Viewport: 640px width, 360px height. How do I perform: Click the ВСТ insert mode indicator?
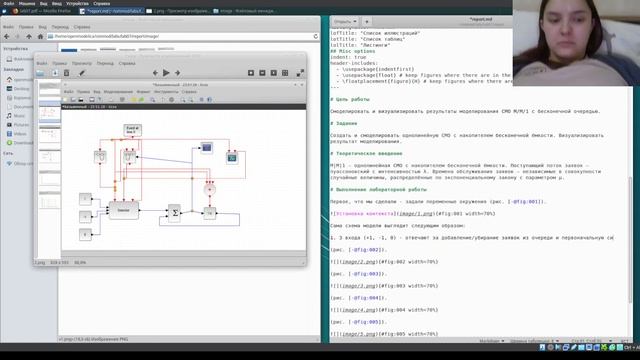click(624, 341)
